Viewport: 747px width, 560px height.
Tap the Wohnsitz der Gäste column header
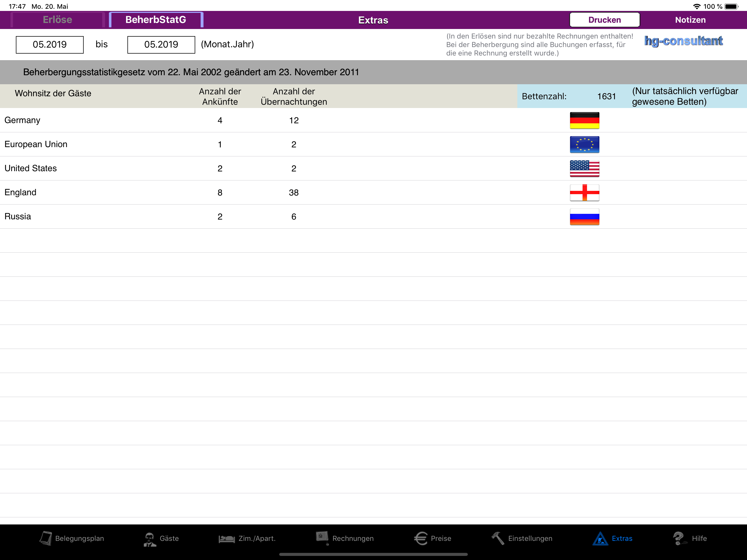53,93
